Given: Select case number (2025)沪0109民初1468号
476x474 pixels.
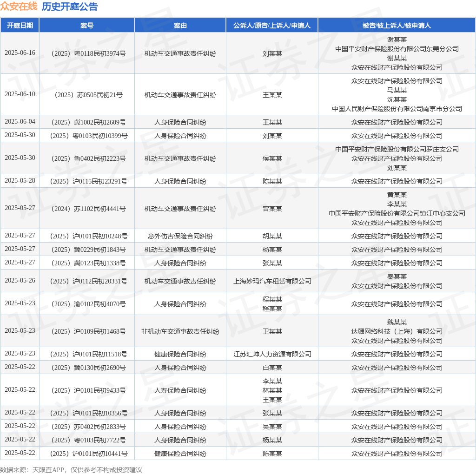Looking at the screenshot, I should pyautogui.click(x=89, y=331).
